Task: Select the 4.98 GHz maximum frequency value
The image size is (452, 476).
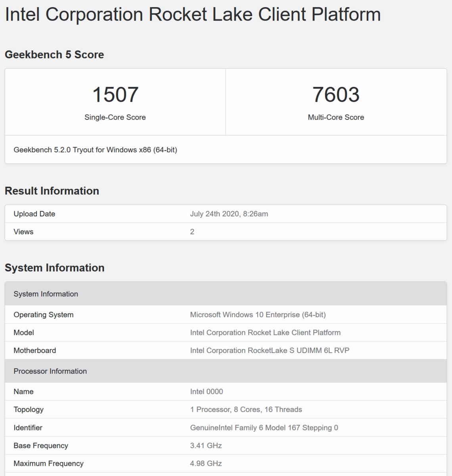Action: (x=206, y=463)
